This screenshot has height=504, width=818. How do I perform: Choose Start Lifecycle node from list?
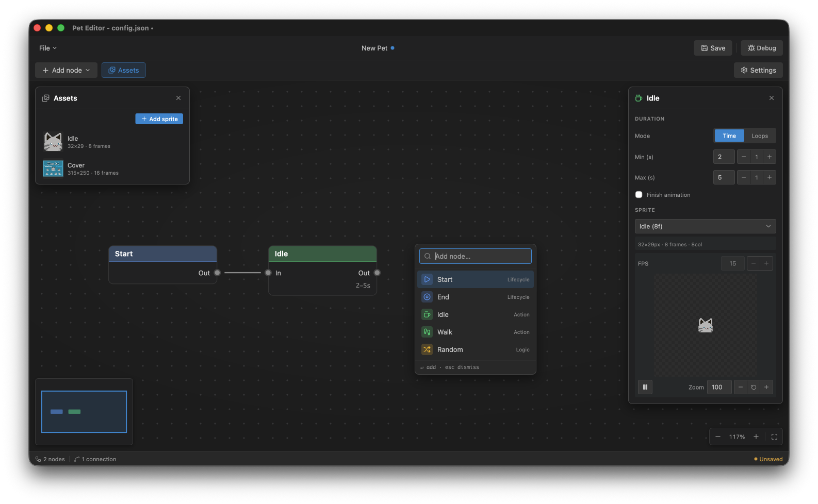(476, 279)
